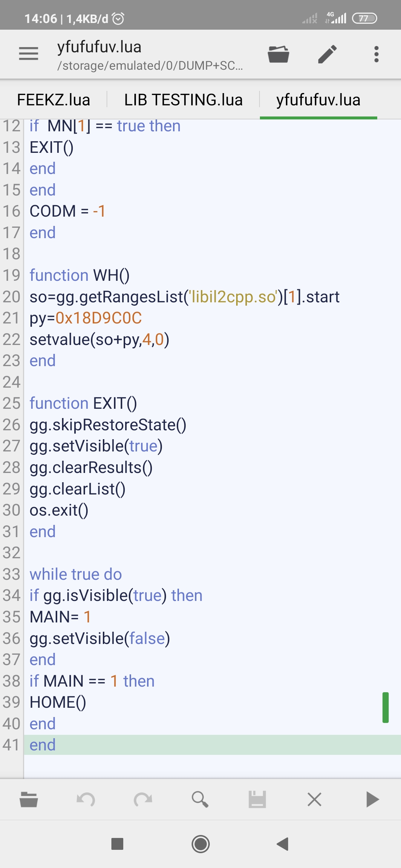This screenshot has width=401, height=868.
Task: Open the three-dot overflow menu
Action: [376, 54]
